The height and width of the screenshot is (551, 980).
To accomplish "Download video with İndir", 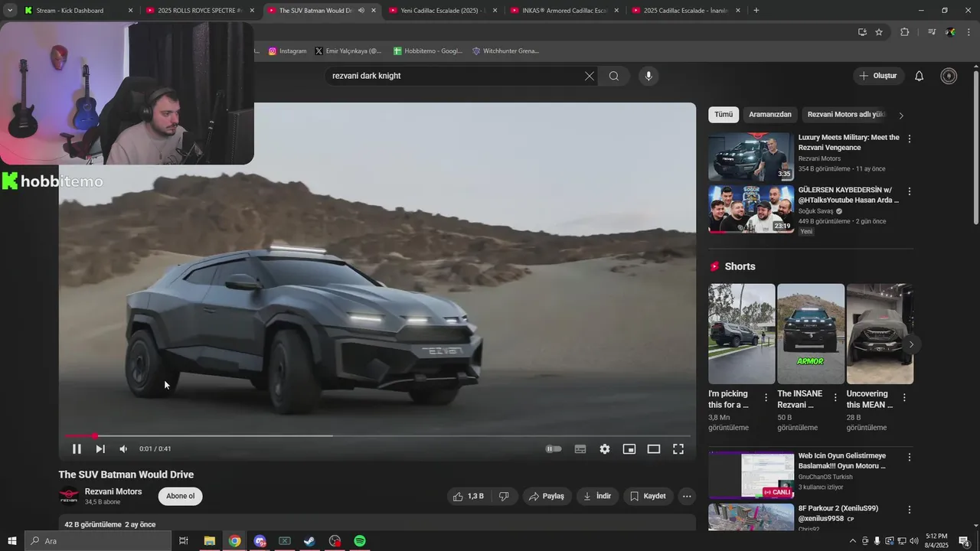I will click(x=597, y=496).
